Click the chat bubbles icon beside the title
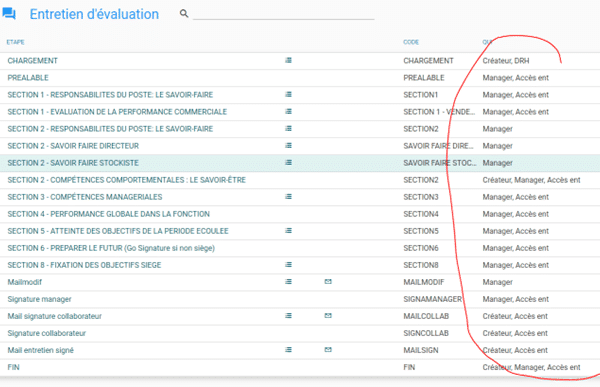This screenshot has height=387, width=600. [x=9, y=13]
